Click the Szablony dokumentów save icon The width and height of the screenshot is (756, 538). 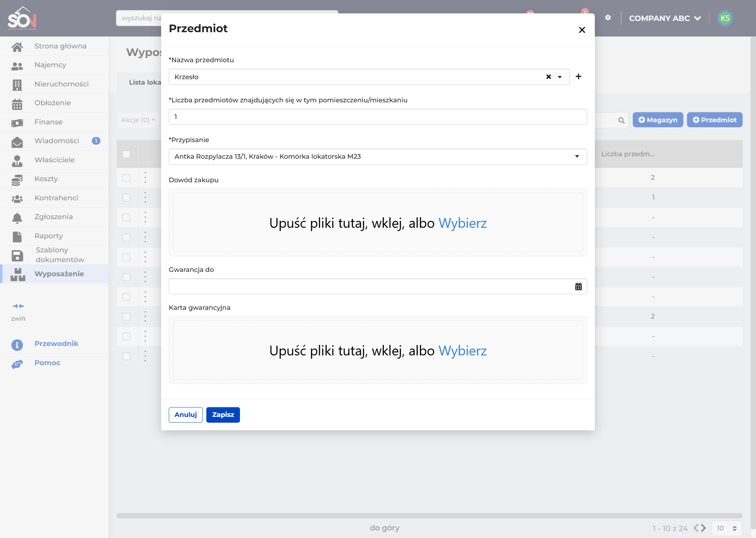17,256
